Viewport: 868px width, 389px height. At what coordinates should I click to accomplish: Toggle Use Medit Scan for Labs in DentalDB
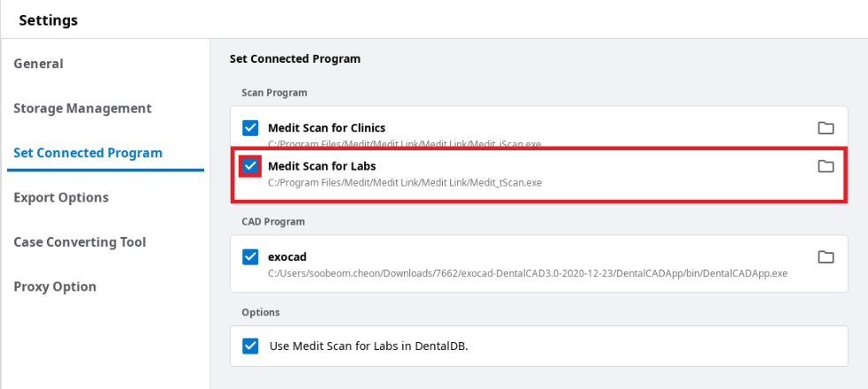coord(250,347)
